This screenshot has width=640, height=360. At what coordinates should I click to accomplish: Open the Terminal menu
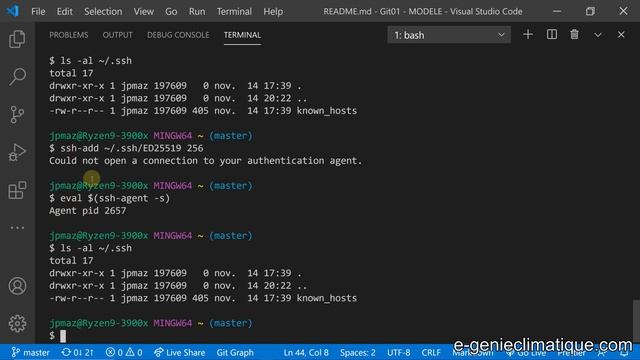click(234, 11)
